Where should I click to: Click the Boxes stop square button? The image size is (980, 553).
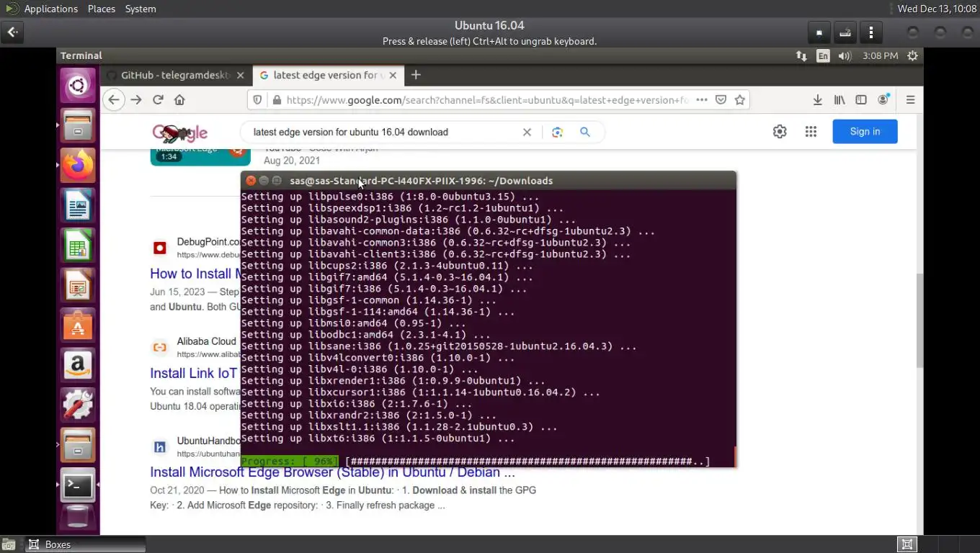819,32
